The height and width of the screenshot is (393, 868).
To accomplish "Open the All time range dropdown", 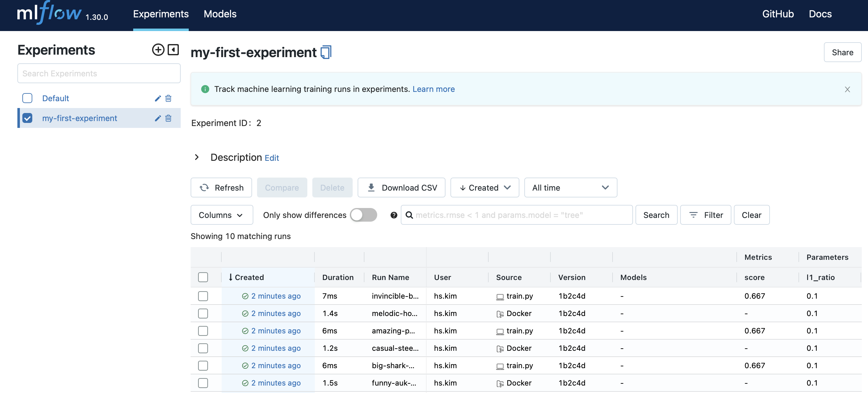I will (570, 188).
